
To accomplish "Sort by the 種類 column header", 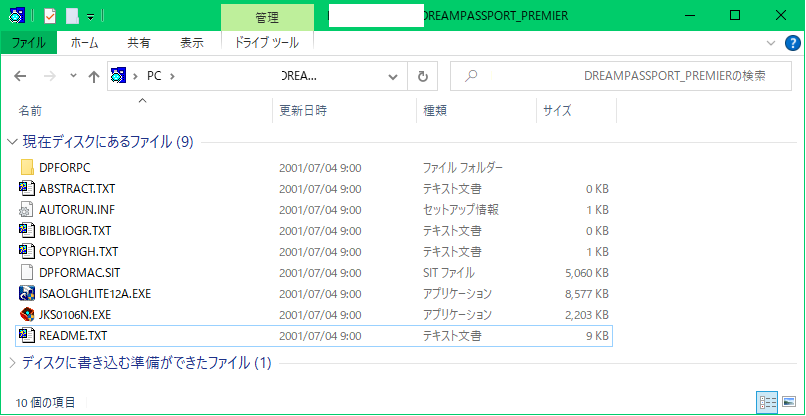I will point(434,111).
